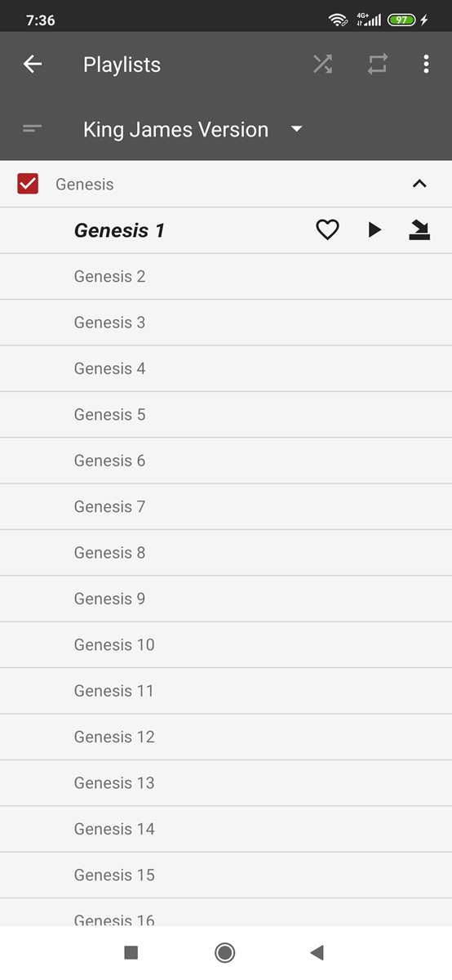Click the dropdown arrow next to version name

297,129
